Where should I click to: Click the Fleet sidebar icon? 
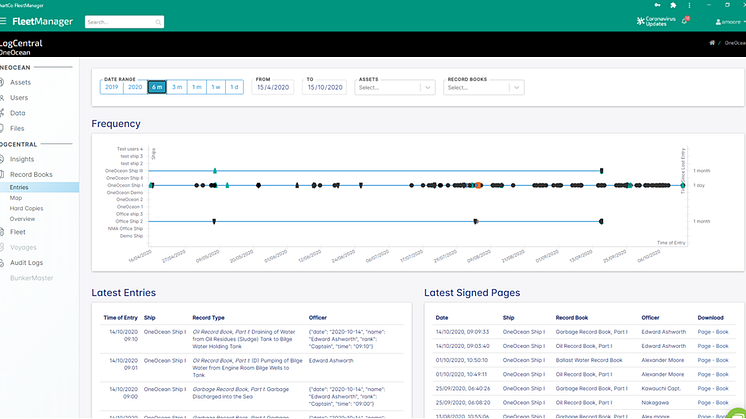click(x=2, y=232)
